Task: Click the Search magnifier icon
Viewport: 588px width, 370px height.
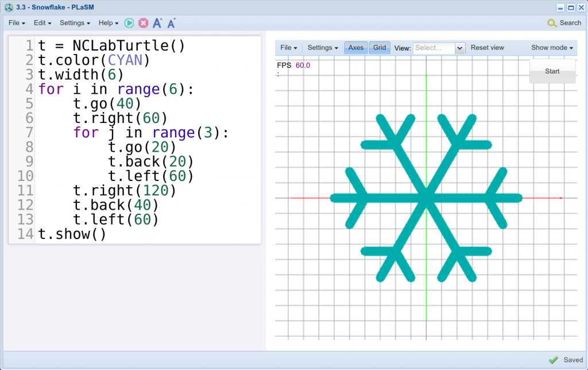Action: click(552, 23)
